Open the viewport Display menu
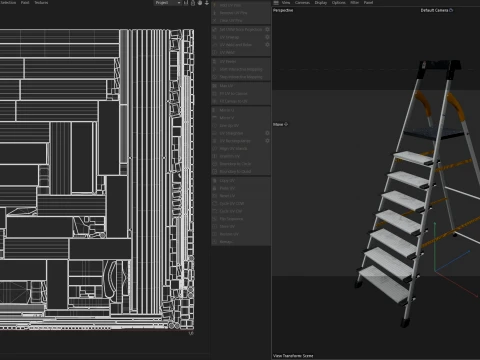 click(x=321, y=3)
